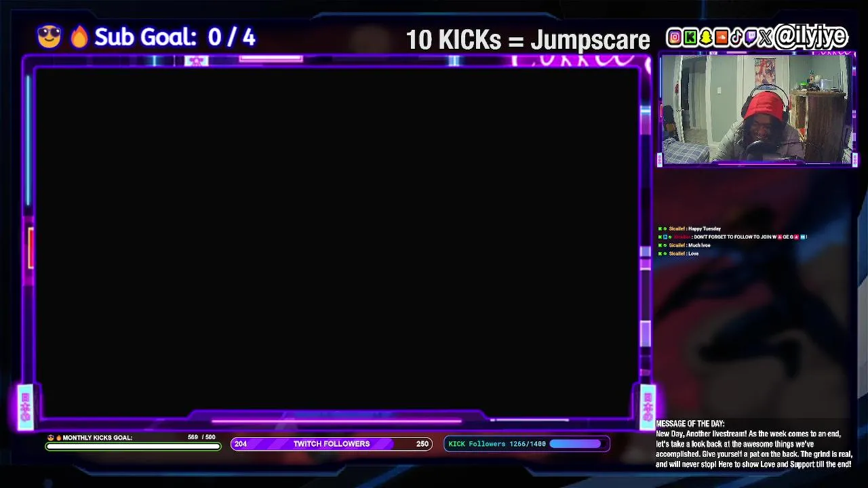Click the 'MESSAGE OF THE DAY:' heading
The width and height of the screenshot is (868, 488).
[690, 424]
